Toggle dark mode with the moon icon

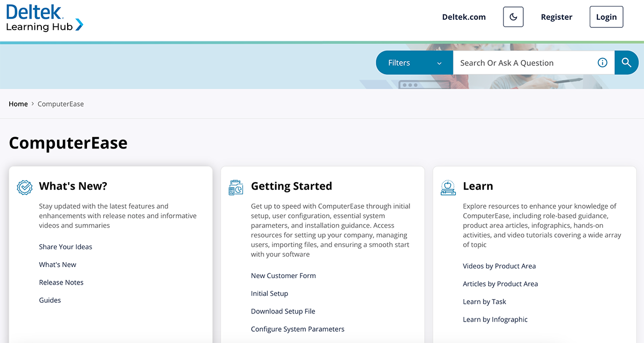pyautogui.click(x=513, y=17)
